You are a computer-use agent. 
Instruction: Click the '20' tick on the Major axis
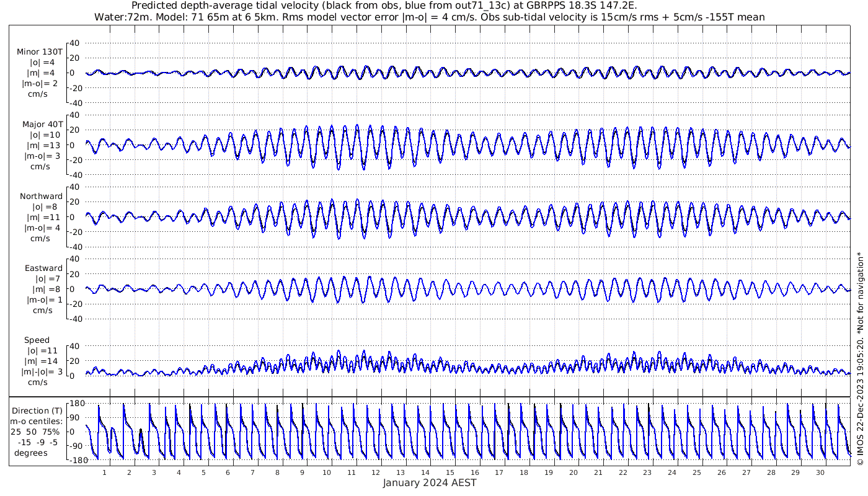74,130
